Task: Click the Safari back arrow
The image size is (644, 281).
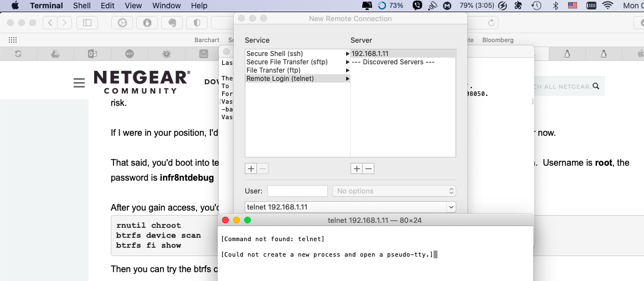Action: coord(50,23)
